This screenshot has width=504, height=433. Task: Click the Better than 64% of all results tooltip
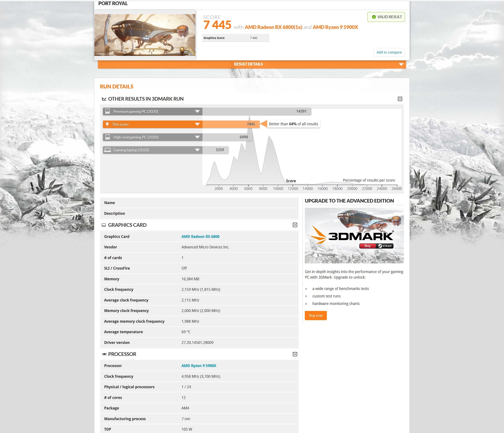point(293,124)
